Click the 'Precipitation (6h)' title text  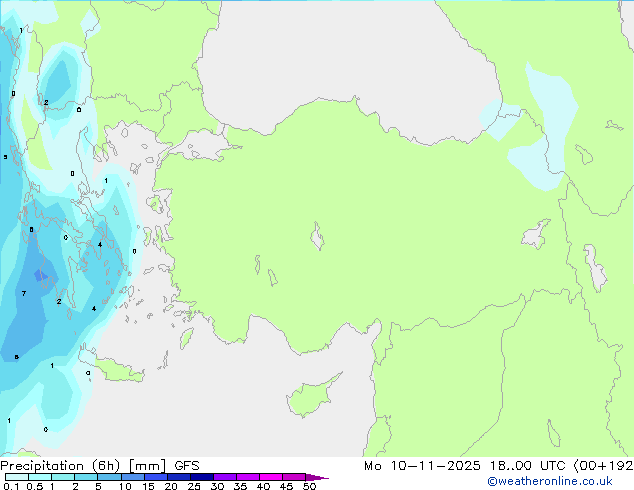point(60,466)
